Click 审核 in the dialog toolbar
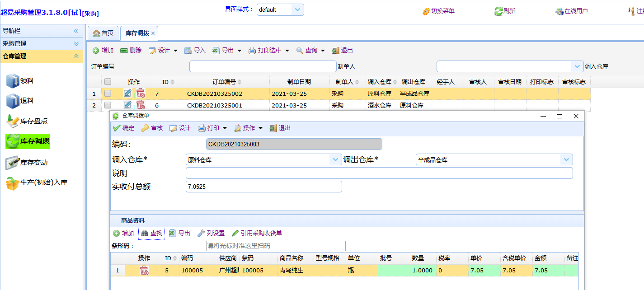This screenshot has width=644, height=290. [152, 128]
